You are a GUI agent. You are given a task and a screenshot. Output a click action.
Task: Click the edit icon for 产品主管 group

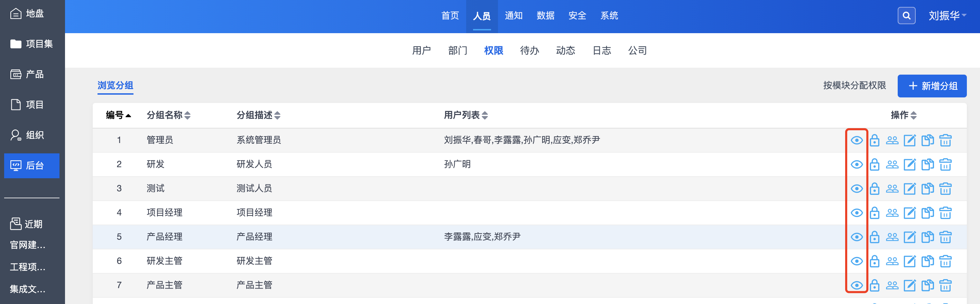coord(909,285)
